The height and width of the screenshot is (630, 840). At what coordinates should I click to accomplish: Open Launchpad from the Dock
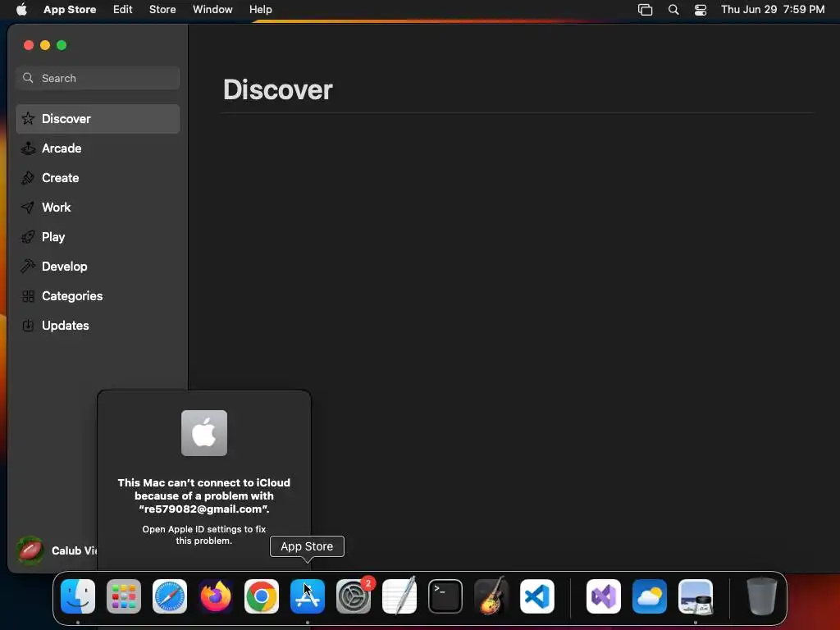pos(124,596)
